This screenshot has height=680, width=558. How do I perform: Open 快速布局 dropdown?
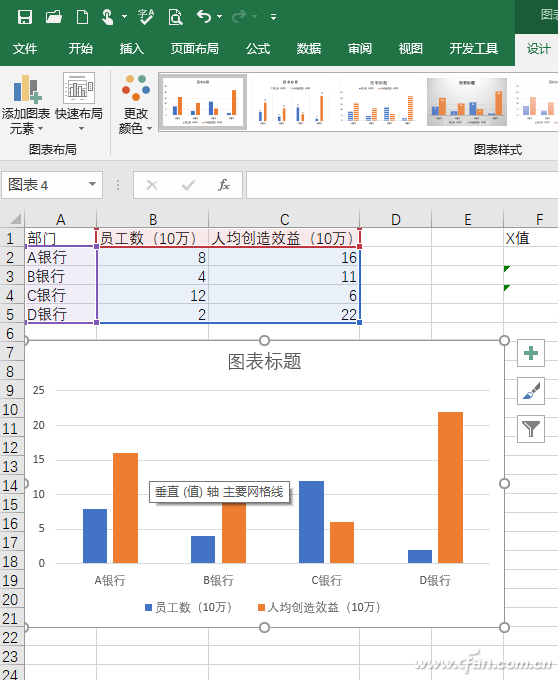[79, 104]
